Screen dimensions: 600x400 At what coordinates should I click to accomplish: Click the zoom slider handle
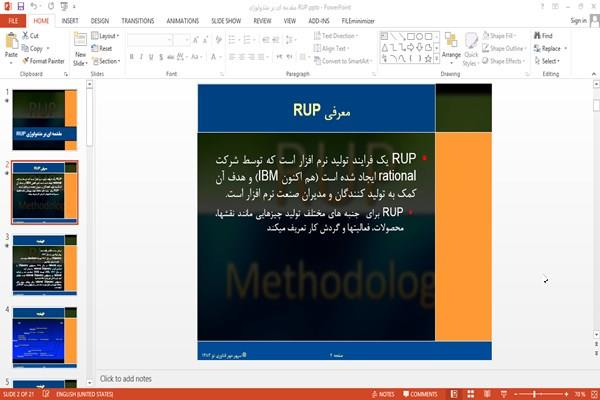[x=534, y=394]
